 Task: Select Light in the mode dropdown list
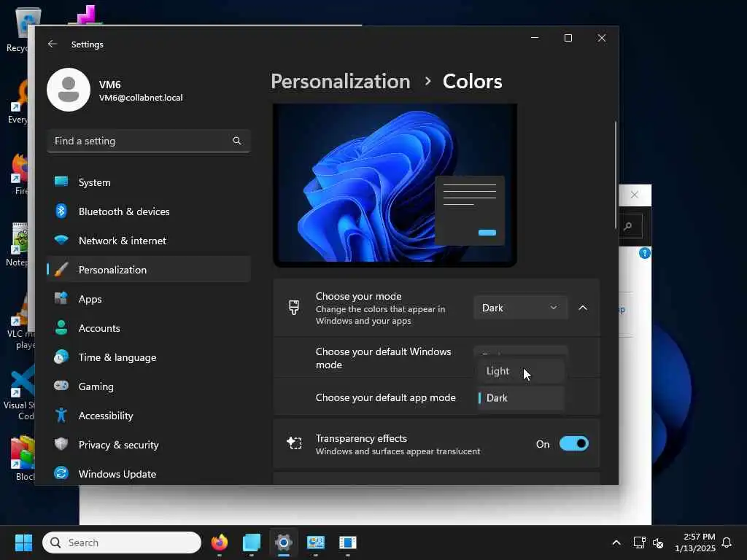[521, 371]
